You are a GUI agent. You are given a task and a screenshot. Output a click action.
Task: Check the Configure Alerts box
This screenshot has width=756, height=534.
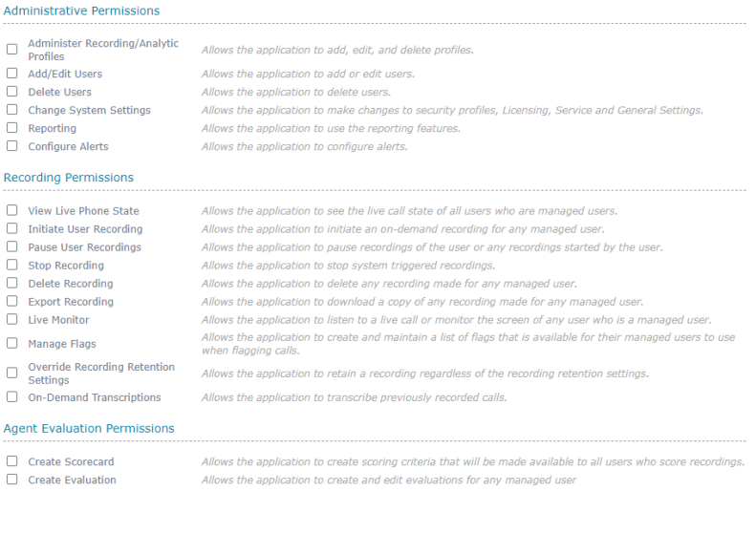11,146
